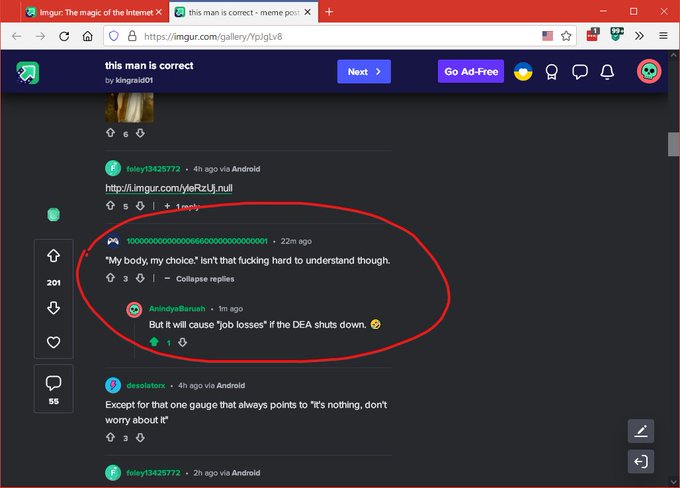Open the chat messages icon
680x488 pixels.
[x=580, y=72]
